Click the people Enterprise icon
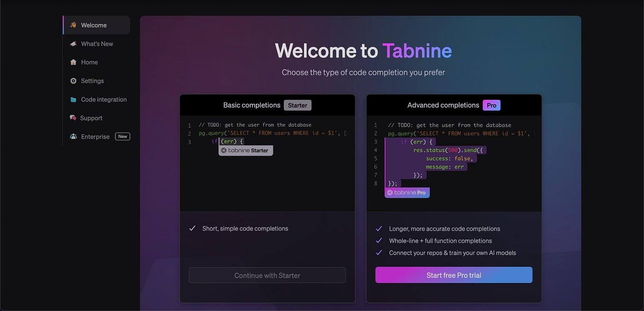Viewport: 644px width, 311px height. [73, 137]
